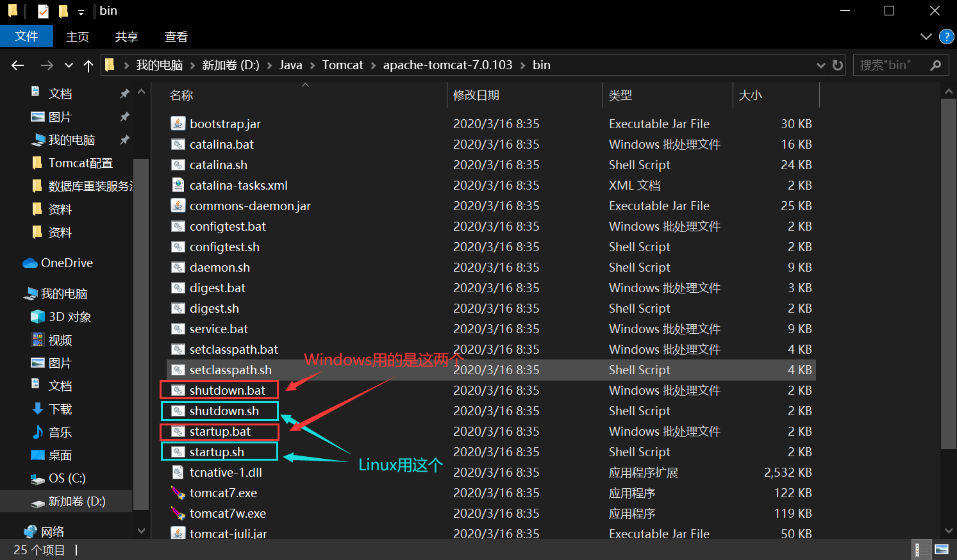
Task: Click new folder icon in quick access toolbar
Action: [63, 11]
